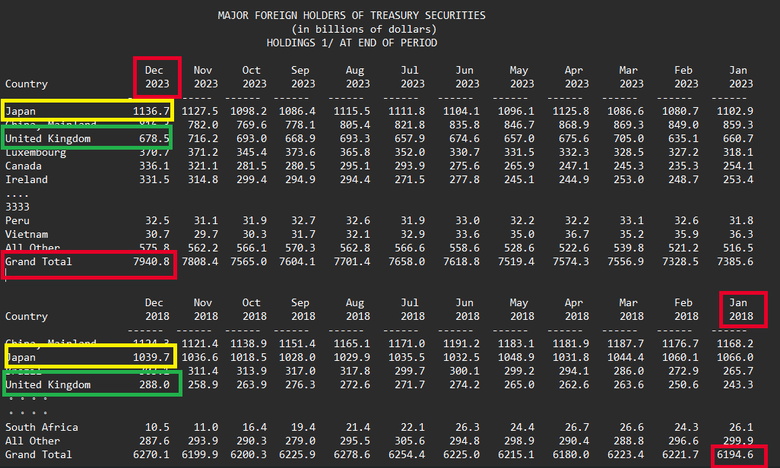Click United Kingdom label in the 2018 table
Viewport: 780px width, 468px height.
(x=48, y=384)
